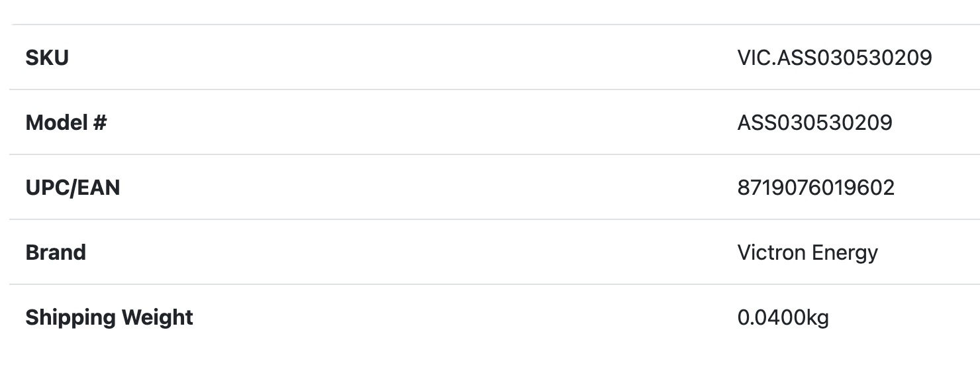Image resolution: width=980 pixels, height=383 pixels.
Task: Click the Shipping Weight label
Action: click(109, 317)
